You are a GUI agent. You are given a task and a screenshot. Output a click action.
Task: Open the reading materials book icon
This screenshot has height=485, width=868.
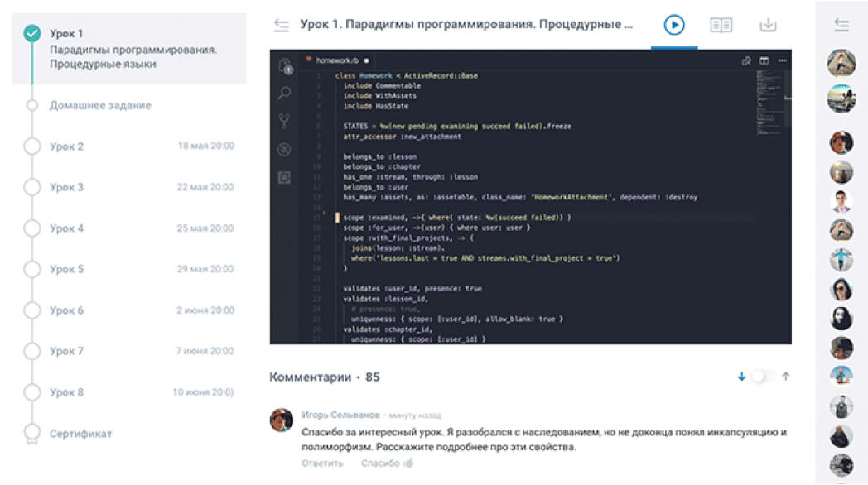(x=721, y=25)
